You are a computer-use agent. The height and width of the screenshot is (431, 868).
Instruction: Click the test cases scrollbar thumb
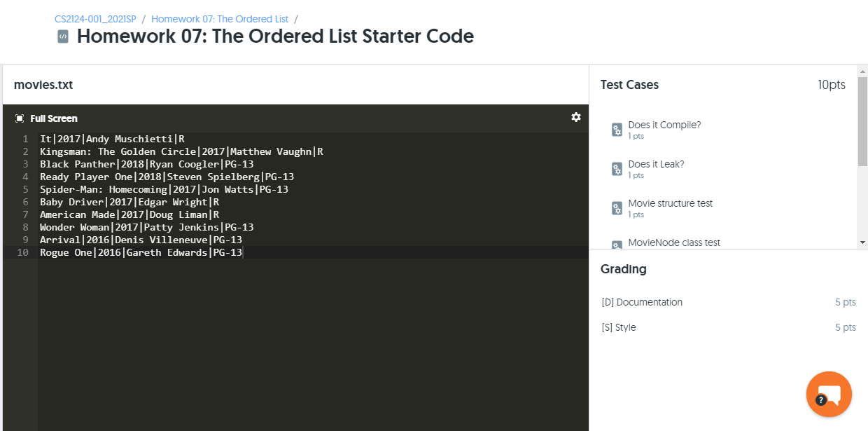point(862,120)
